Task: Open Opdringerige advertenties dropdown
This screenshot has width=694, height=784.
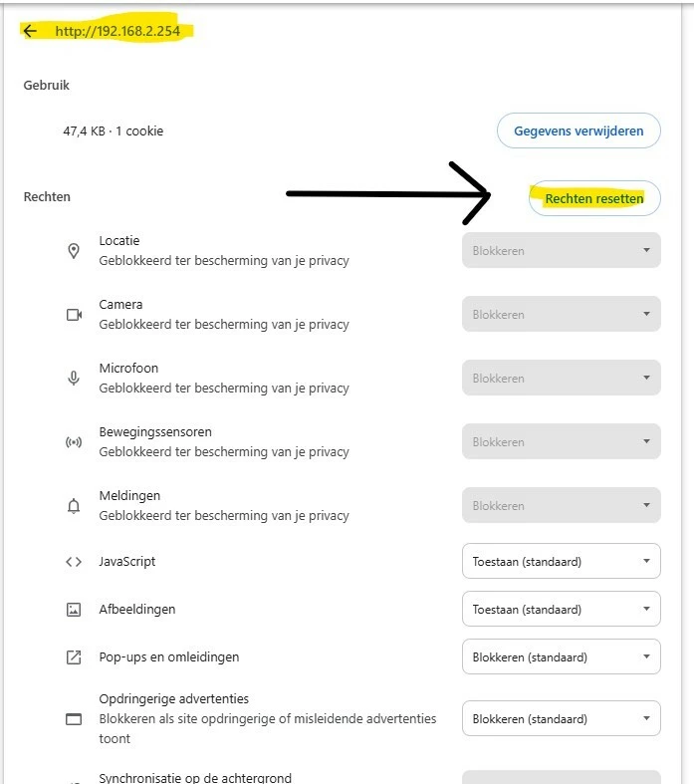Action: click(x=562, y=718)
